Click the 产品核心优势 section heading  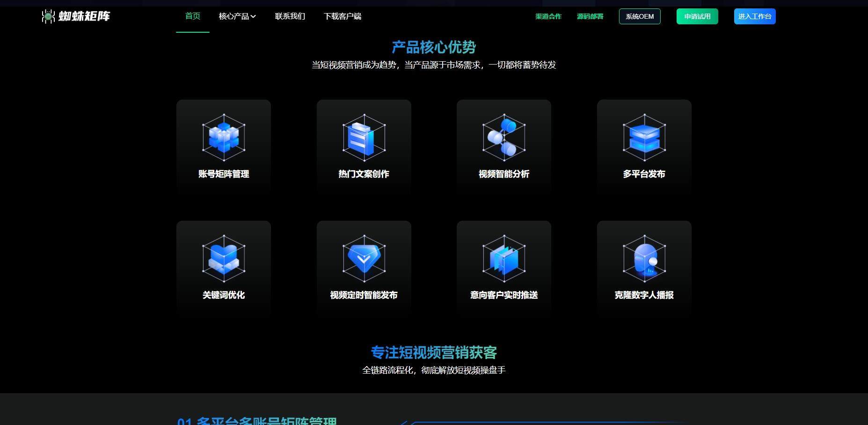(434, 47)
